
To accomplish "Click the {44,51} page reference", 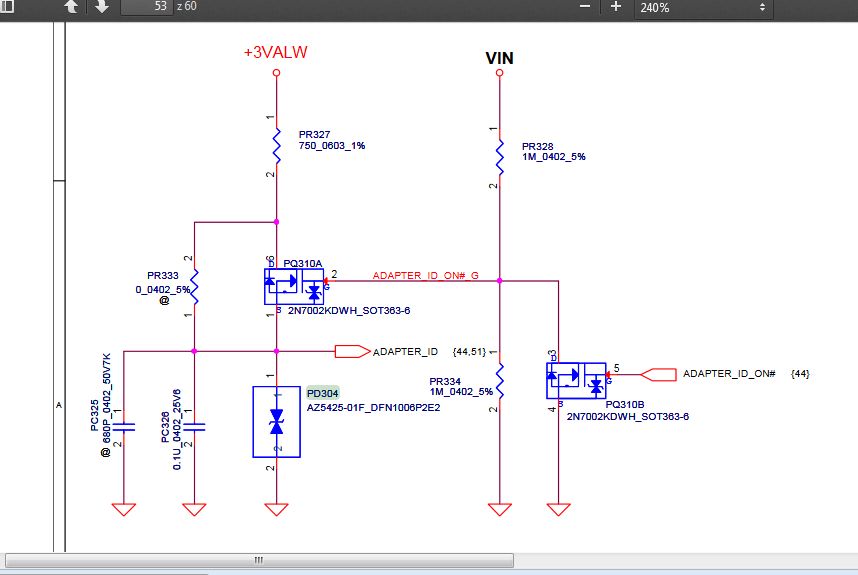I will [x=469, y=351].
